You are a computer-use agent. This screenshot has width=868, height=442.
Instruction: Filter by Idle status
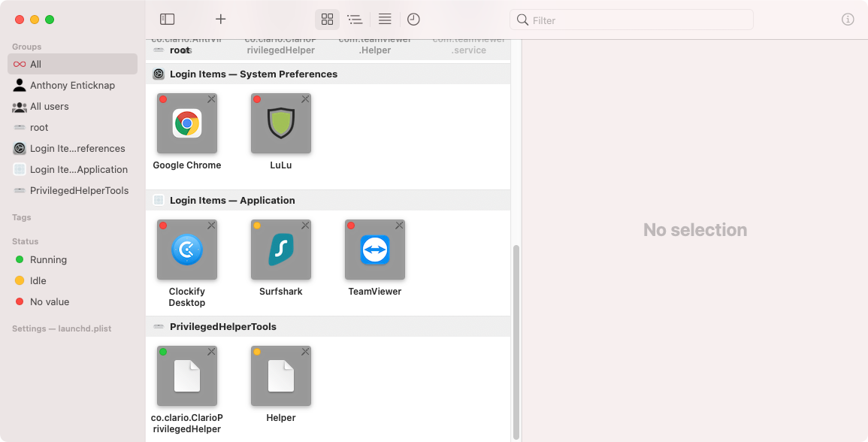pyautogui.click(x=72, y=281)
